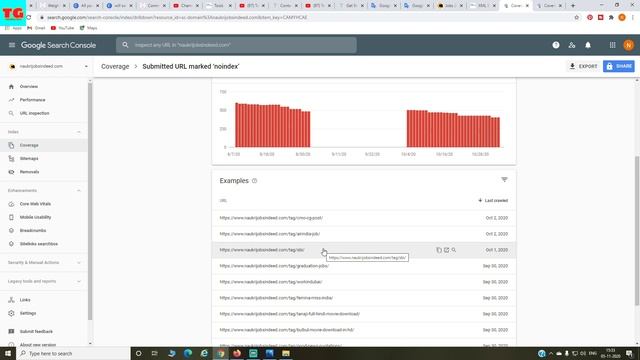Select the tag/femina-miss-india URL row
The image size is (640, 360).
(364, 298)
